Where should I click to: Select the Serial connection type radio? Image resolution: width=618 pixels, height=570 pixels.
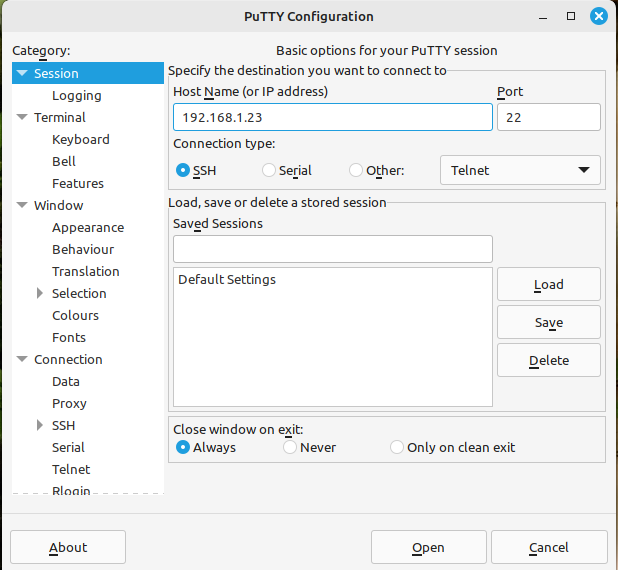tap(269, 170)
